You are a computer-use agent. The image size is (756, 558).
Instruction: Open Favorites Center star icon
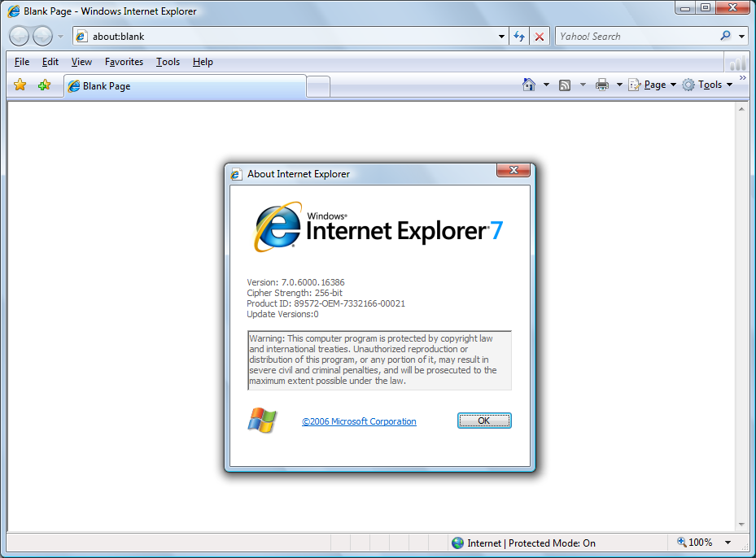tap(20, 85)
